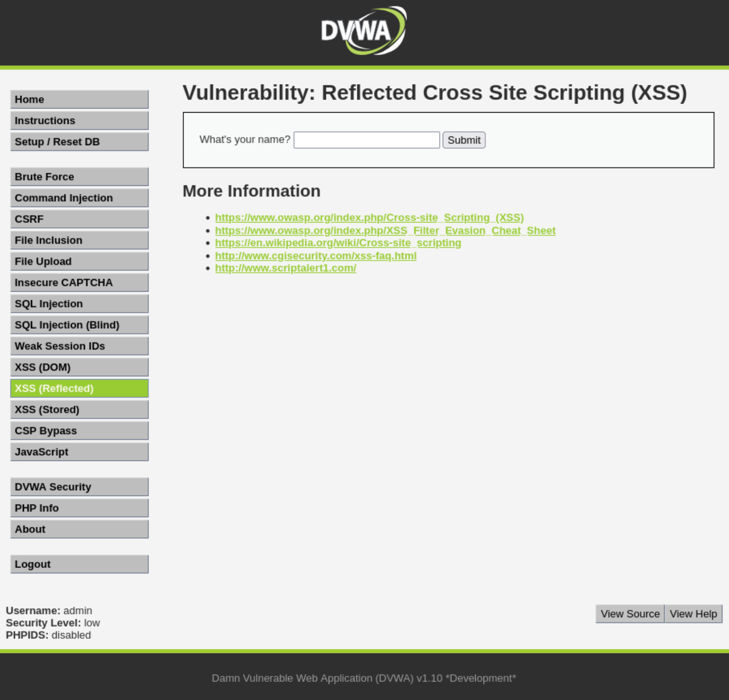
Task: Open the JavaScript module
Action: pyautogui.click(x=80, y=452)
